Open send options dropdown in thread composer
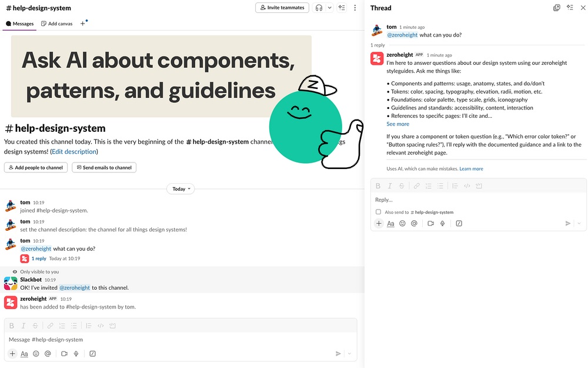This screenshot has height=368, width=588. (x=579, y=223)
